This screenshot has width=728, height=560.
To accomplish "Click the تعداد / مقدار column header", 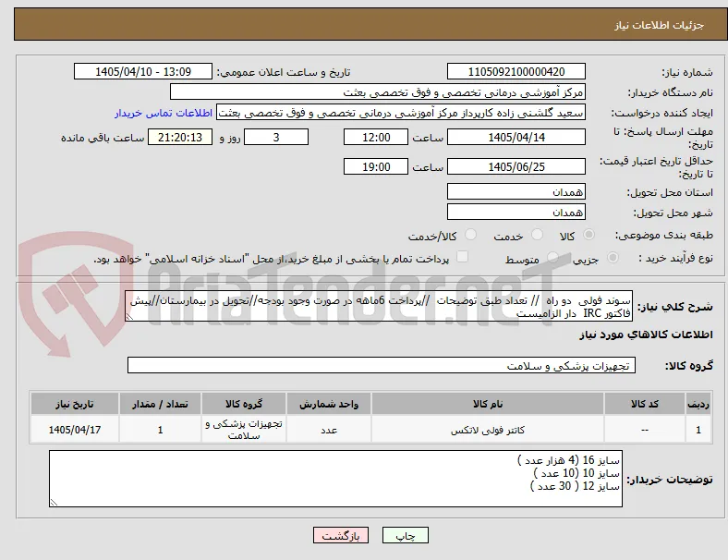I will [x=160, y=404].
